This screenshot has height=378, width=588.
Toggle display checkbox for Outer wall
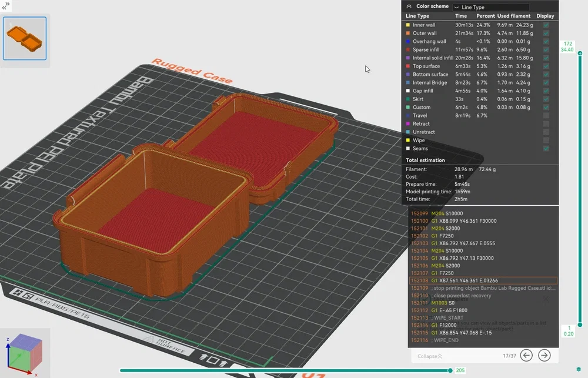click(x=546, y=33)
